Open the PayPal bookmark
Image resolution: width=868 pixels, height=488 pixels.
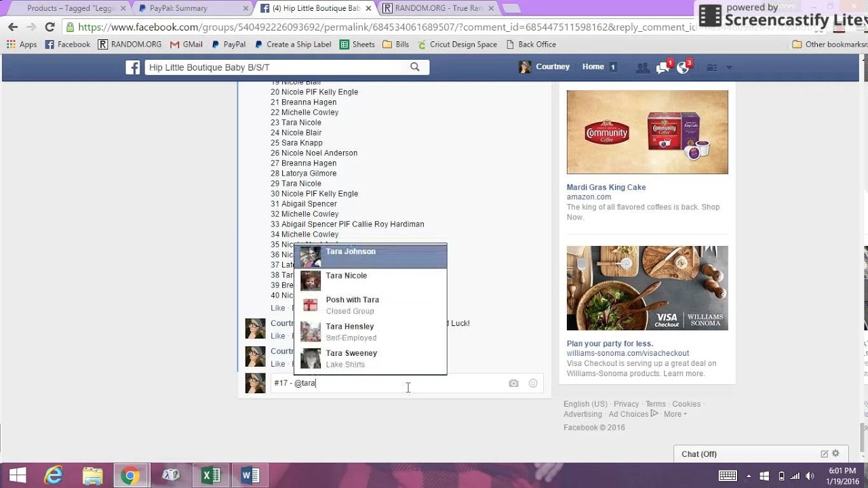tap(229, 44)
